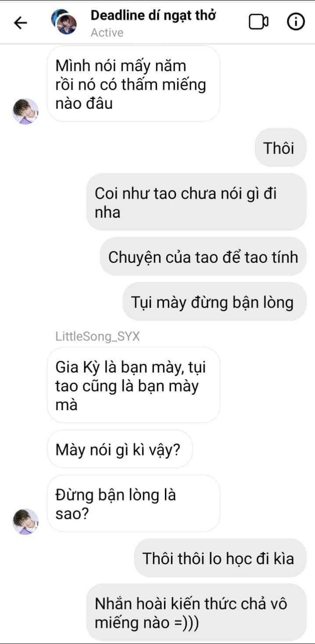The height and width of the screenshot is (644, 315).
Task: Tap the message starting "Mình nói mấy năm"
Action: 133,84
